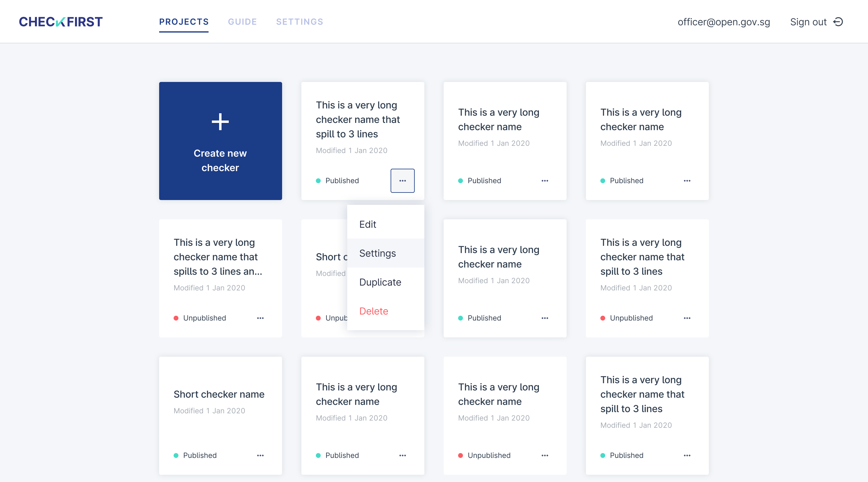Open the highlighted ellipsis menu on the second card
868x482 pixels.
403,180
